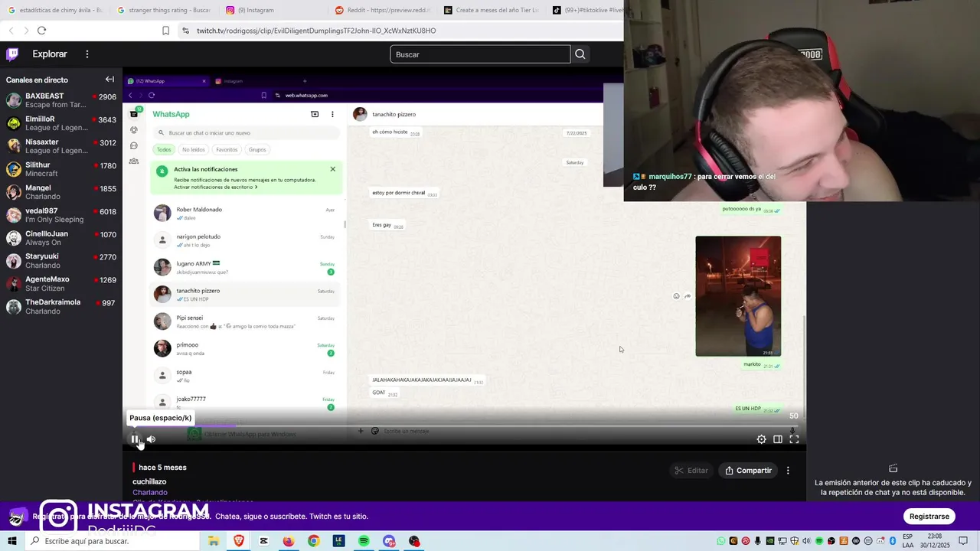Click the Editar clip button

[x=691, y=471]
